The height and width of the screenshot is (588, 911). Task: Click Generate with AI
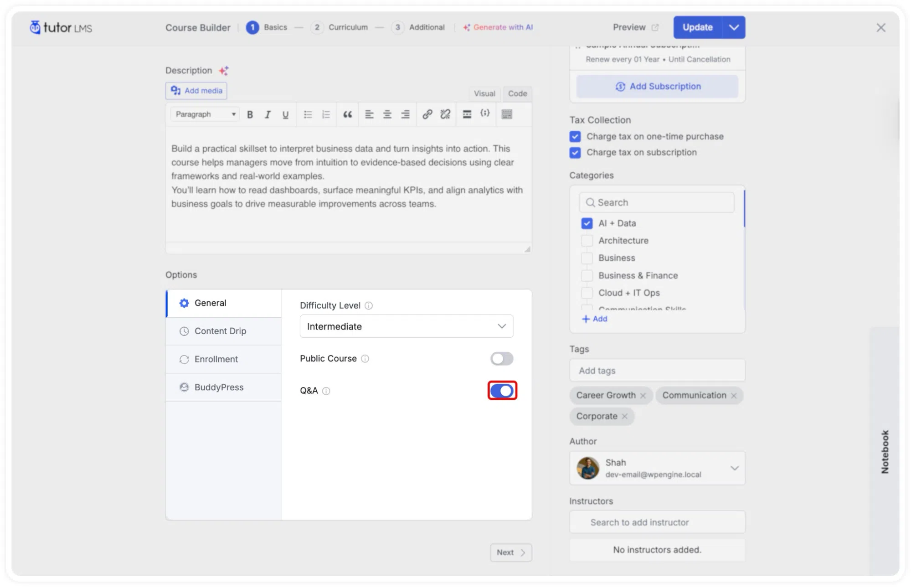tap(498, 27)
